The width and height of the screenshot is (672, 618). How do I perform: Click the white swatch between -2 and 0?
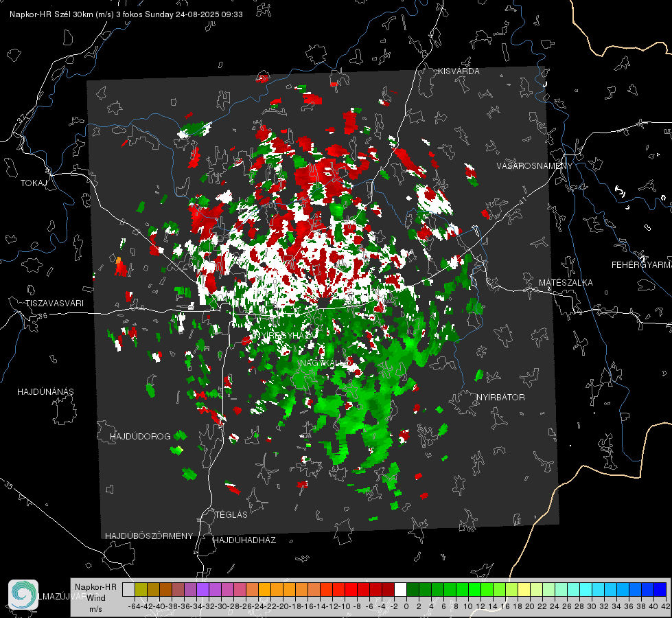point(400,589)
